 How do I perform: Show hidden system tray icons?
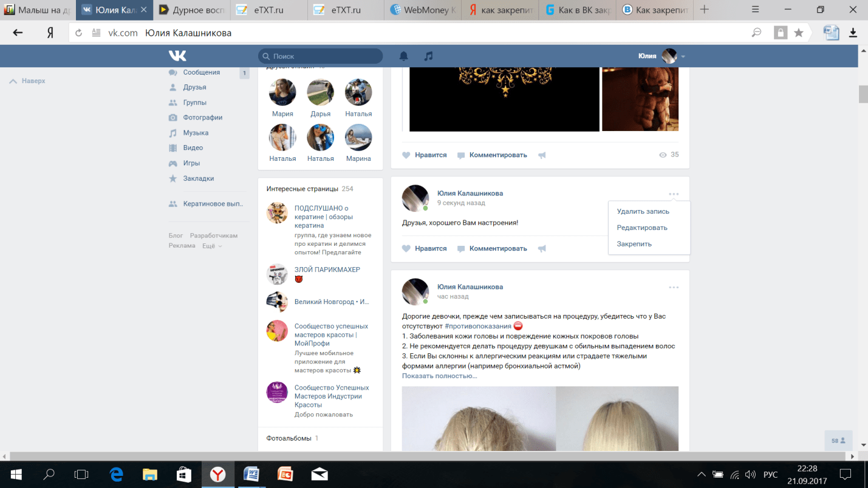coord(702,475)
